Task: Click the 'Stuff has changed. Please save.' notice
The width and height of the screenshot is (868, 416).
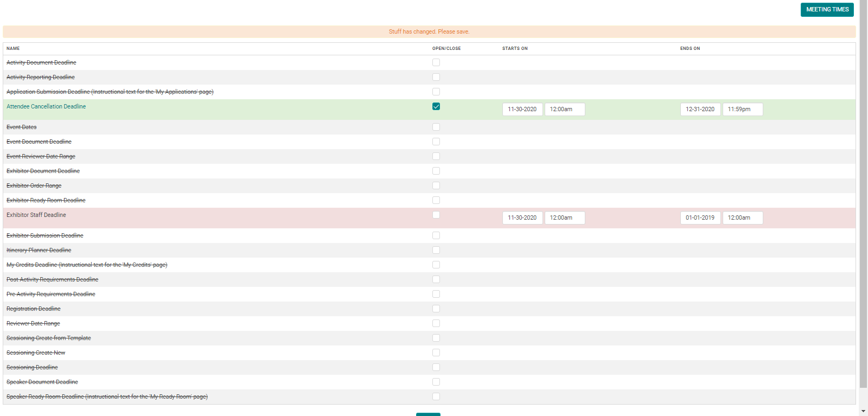Action: [429, 31]
